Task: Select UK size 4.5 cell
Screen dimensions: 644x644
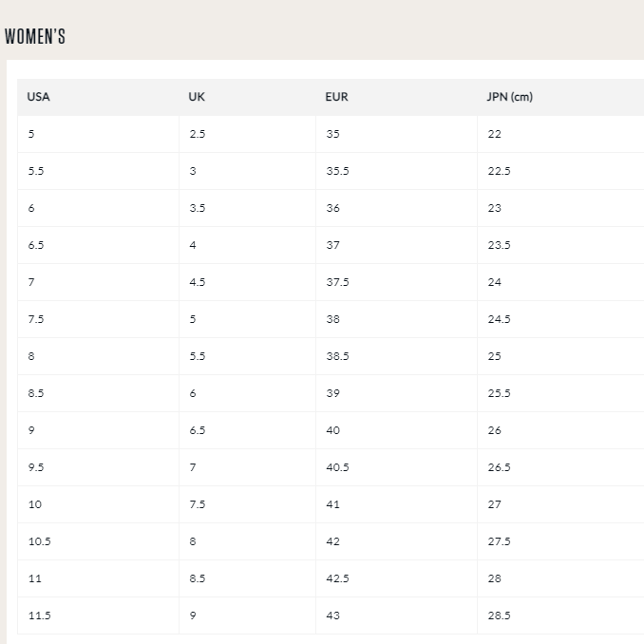Action: pos(198,282)
